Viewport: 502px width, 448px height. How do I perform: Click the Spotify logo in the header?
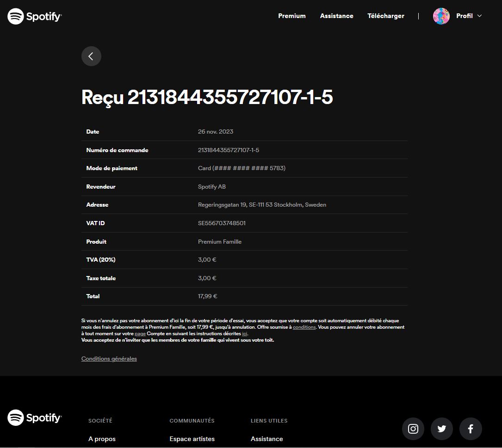(x=35, y=16)
